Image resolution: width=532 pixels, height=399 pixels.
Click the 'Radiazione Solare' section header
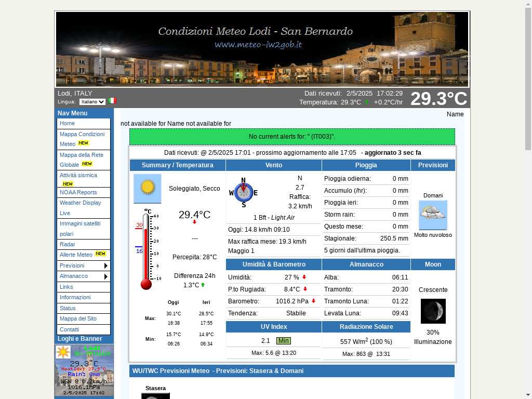click(366, 327)
